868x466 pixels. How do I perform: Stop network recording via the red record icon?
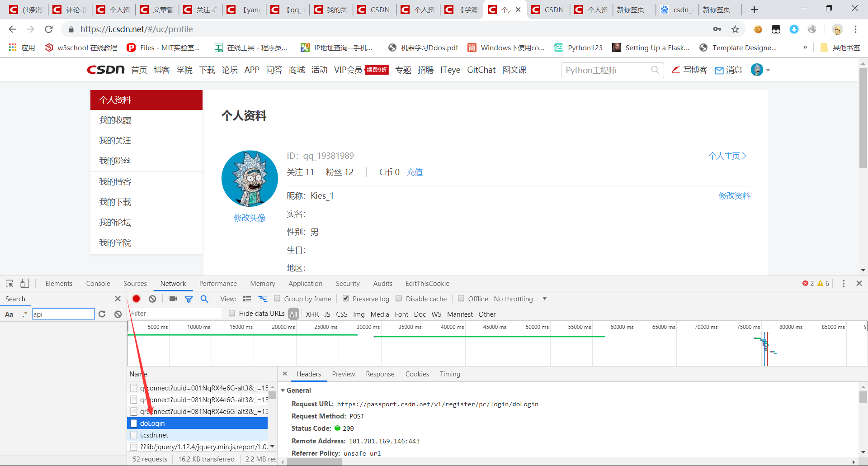click(136, 299)
